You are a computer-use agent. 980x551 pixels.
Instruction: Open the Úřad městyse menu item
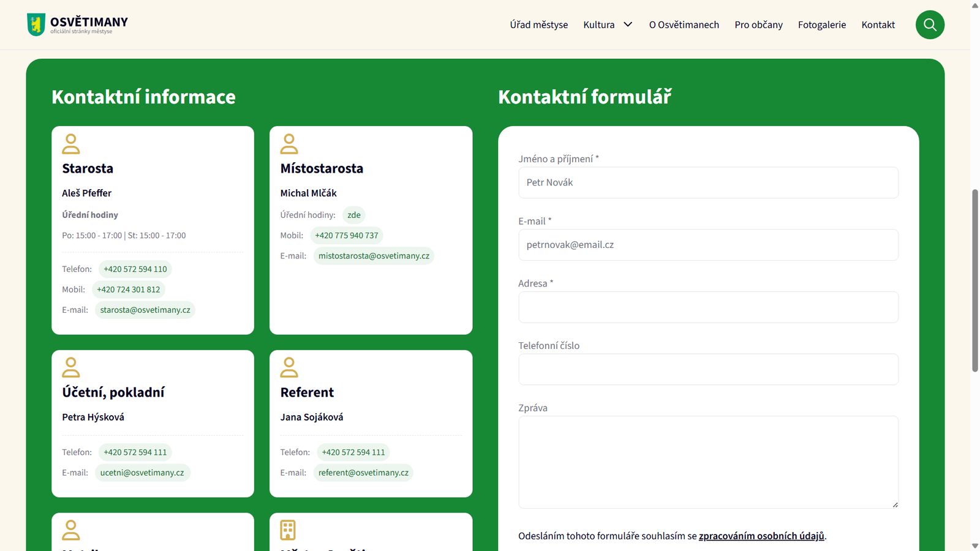tap(538, 24)
